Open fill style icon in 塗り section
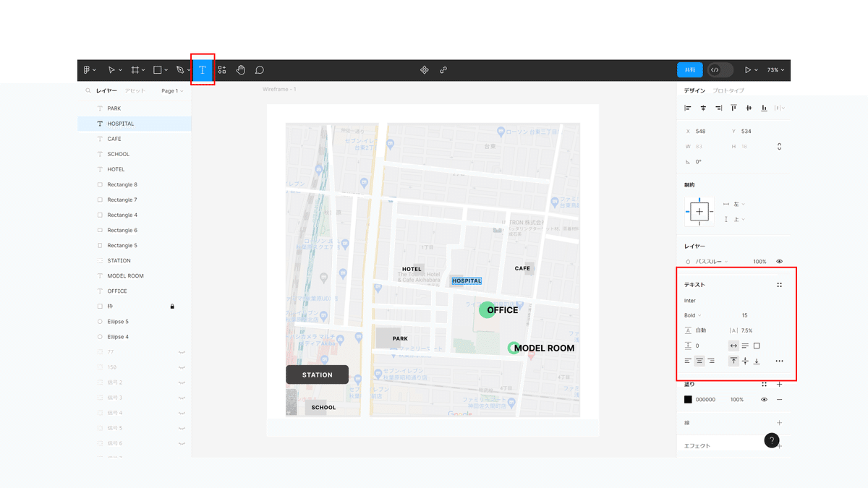 (x=764, y=385)
